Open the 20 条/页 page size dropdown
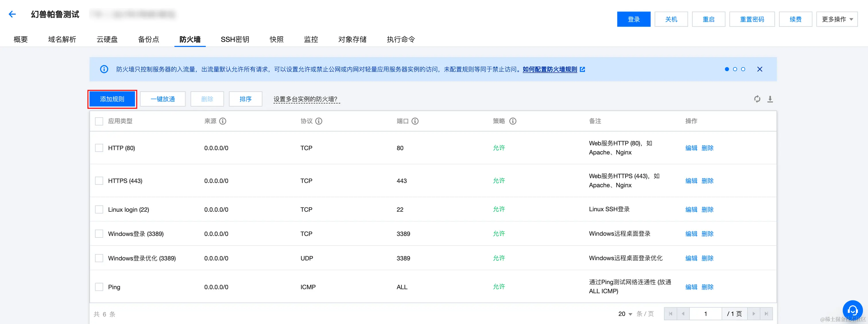 tap(625, 314)
